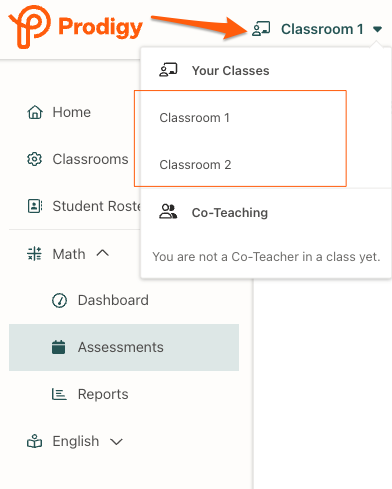Click the Co-Teaching people icon

click(x=168, y=212)
